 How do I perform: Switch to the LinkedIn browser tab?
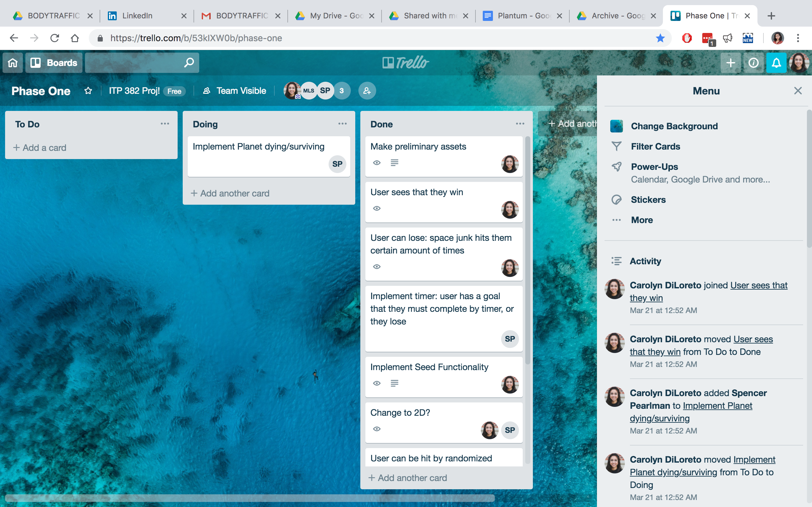pos(137,16)
